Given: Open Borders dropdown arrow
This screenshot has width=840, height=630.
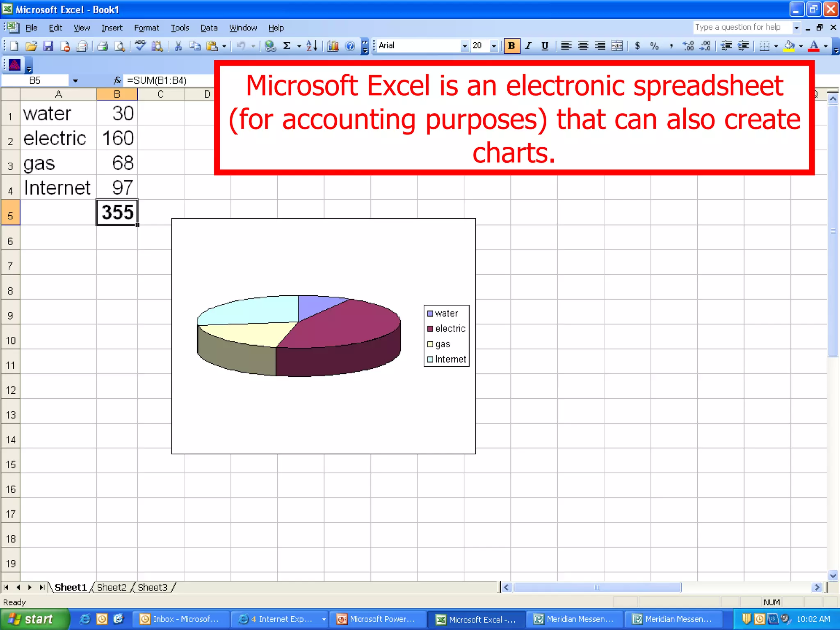Looking at the screenshot, I should pyautogui.click(x=776, y=46).
